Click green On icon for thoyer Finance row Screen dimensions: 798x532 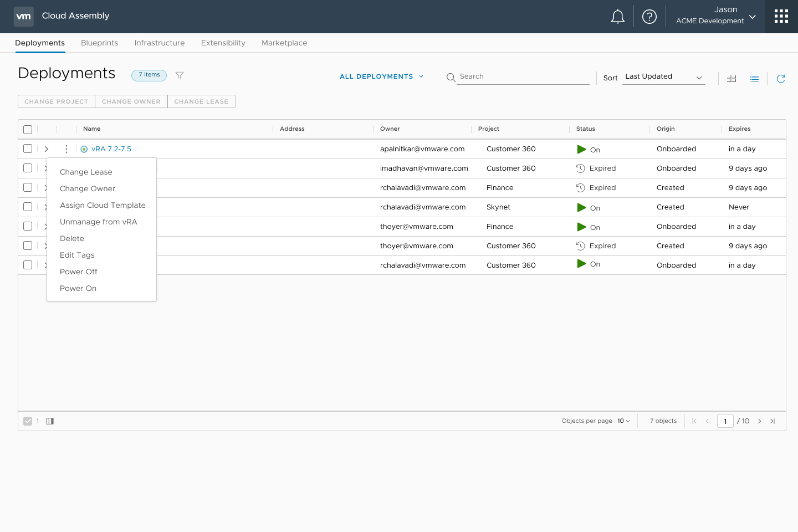pos(581,227)
